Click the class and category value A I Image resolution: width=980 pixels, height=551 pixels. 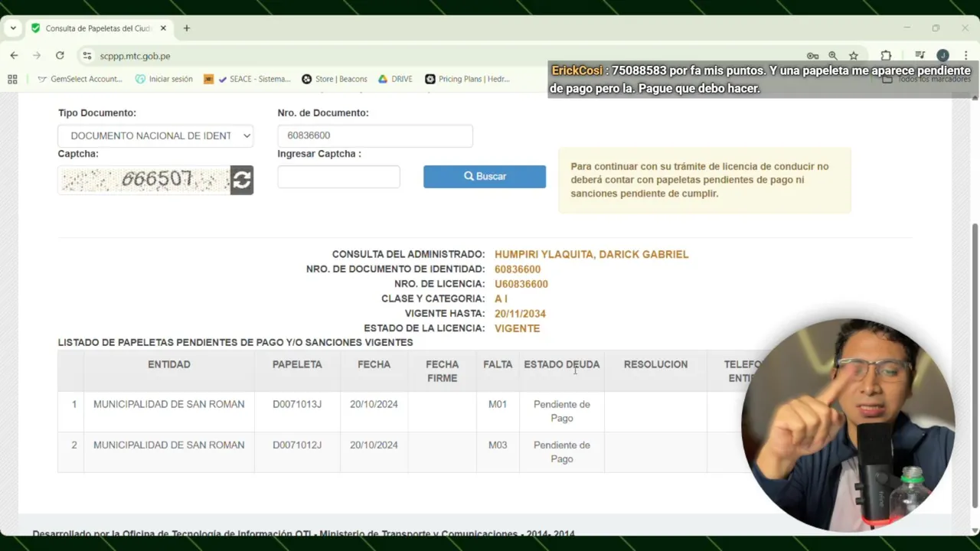(x=501, y=298)
